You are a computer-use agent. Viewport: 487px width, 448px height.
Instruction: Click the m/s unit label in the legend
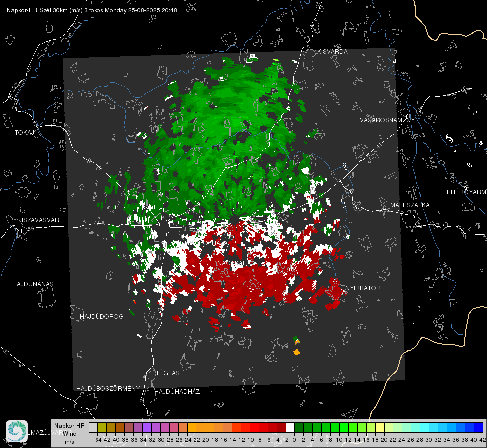[69, 442]
